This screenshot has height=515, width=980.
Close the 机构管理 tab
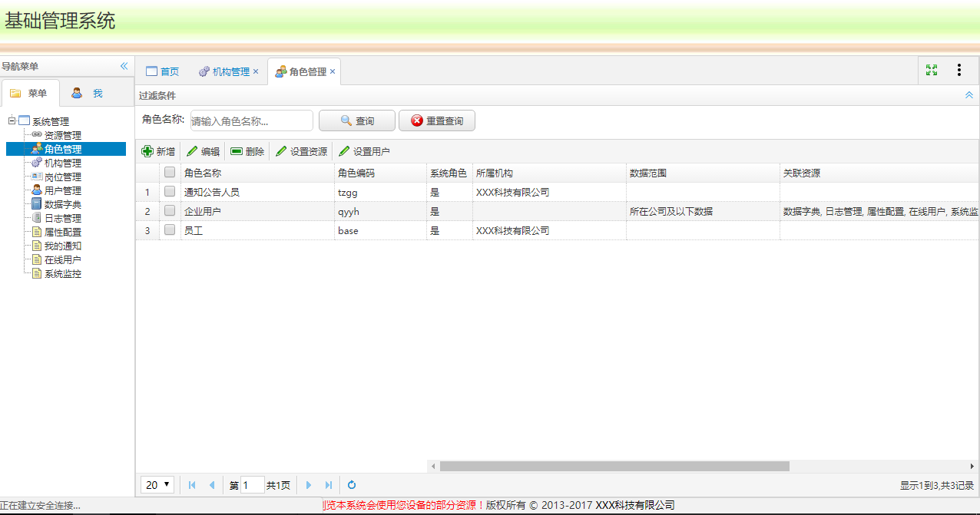click(x=256, y=71)
